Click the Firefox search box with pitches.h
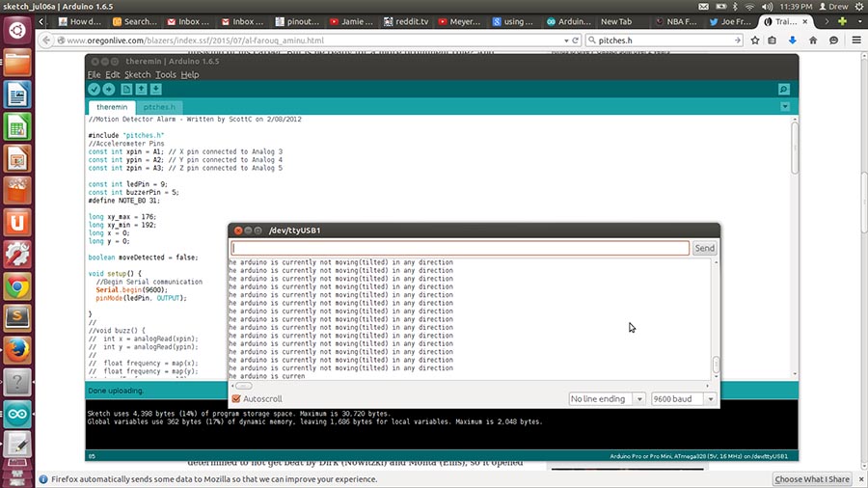The height and width of the screenshot is (488, 868). click(x=665, y=41)
